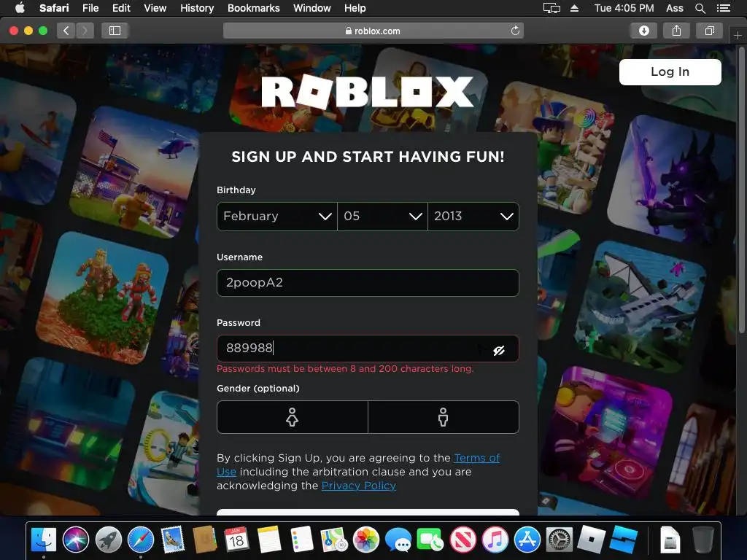This screenshot has height=560, width=747.
Task: Click the Password field containing 889988
Action: (x=368, y=349)
